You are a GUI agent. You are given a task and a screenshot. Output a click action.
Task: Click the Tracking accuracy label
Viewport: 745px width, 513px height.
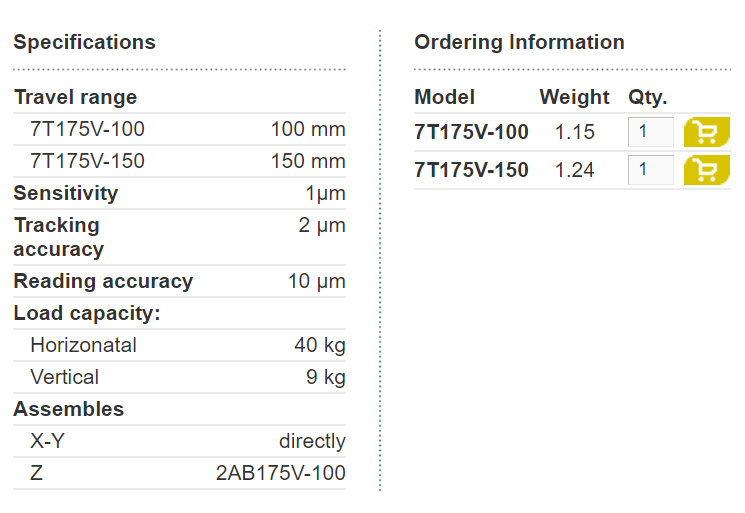tap(58, 237)
